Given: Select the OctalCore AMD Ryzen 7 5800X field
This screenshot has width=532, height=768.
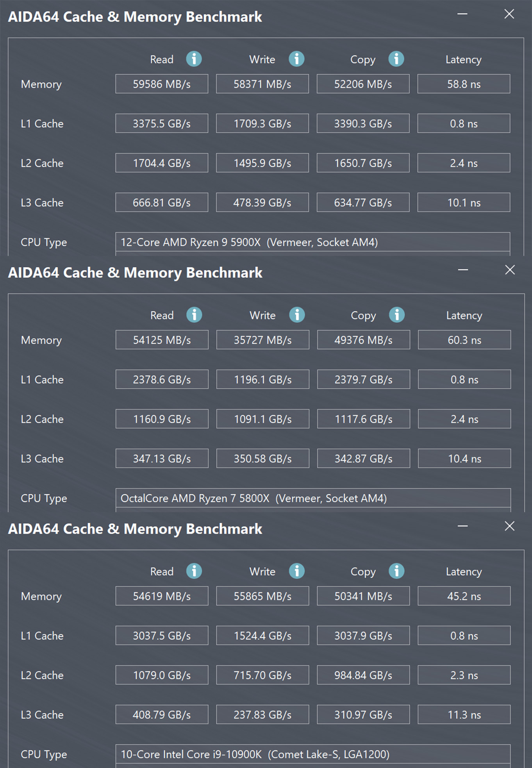Looking at the screenshot, I should (x=313, y=498).
